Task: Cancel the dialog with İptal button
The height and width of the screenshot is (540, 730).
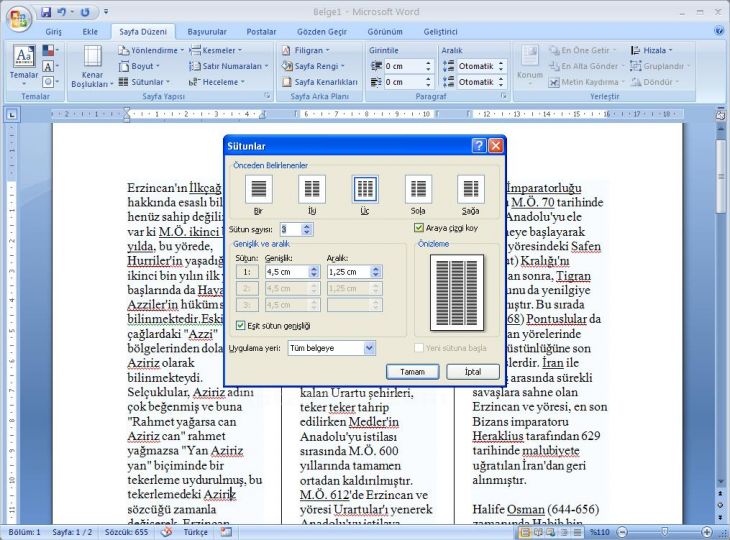Action: click(x=473, y=371)
